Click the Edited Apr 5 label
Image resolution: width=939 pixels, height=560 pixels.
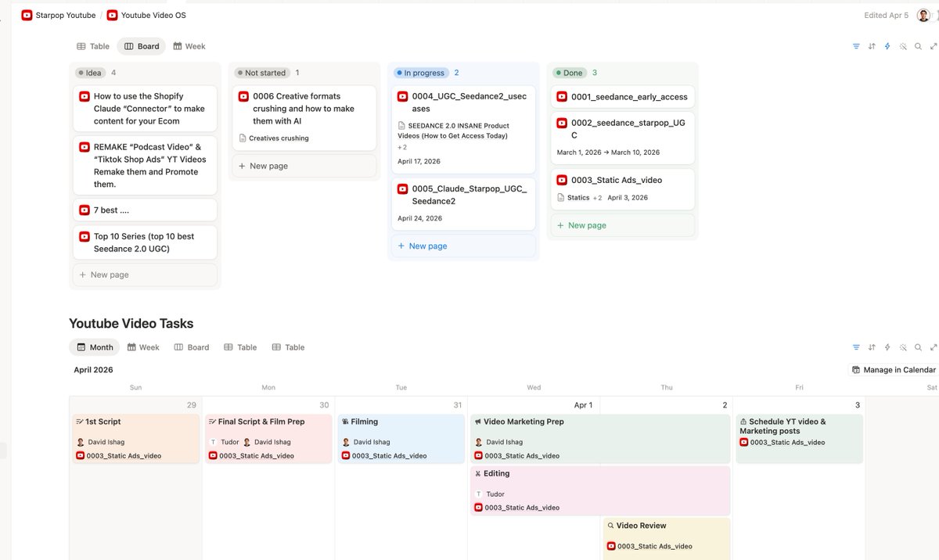pos(887,16)
